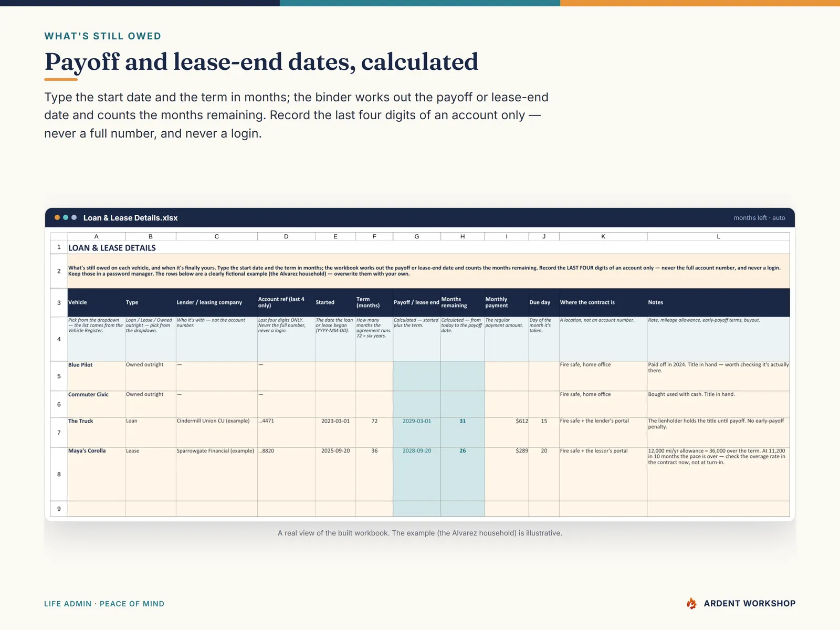Select column G header

click(x=417, y=236)
